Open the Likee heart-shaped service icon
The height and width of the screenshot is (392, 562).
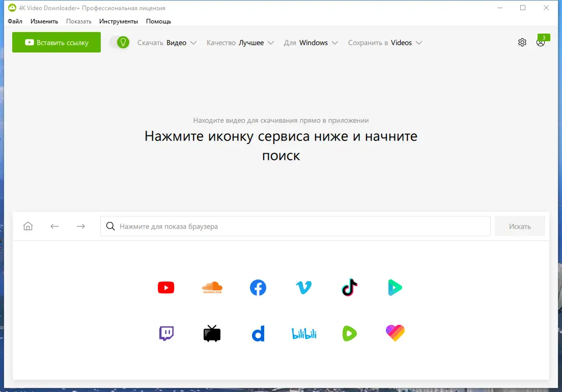click(x=395, y=333)
